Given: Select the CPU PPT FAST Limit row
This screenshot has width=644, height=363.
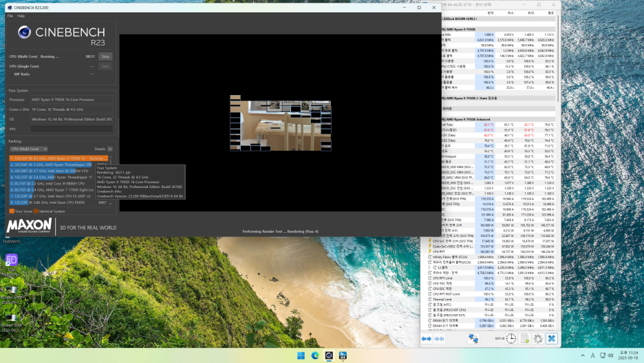Looking at the screenshot, I should [492, 294].
